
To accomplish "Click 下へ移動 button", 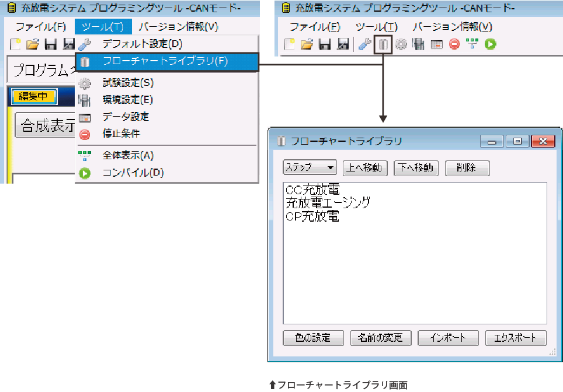I will coord(416,168).
